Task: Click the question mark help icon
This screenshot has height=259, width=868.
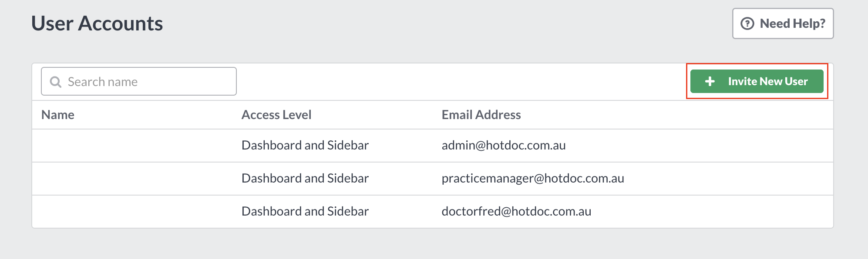Action: (747, 23)
